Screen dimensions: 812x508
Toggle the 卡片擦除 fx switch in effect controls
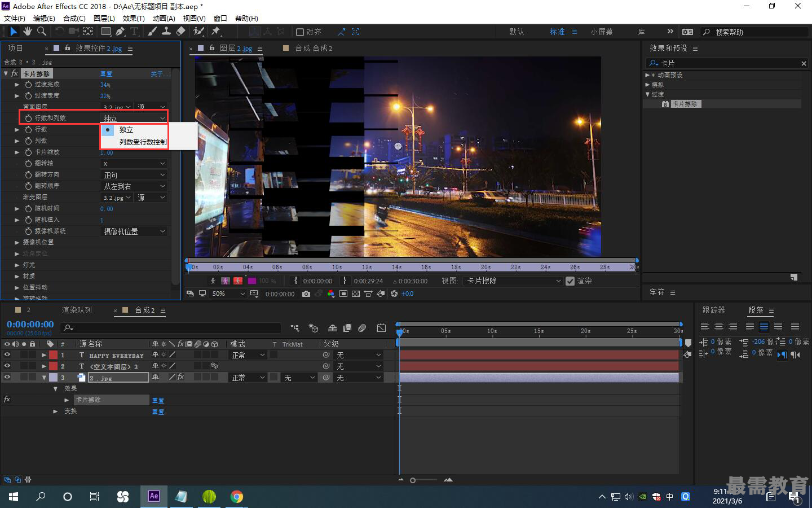(x=15, y=73)
